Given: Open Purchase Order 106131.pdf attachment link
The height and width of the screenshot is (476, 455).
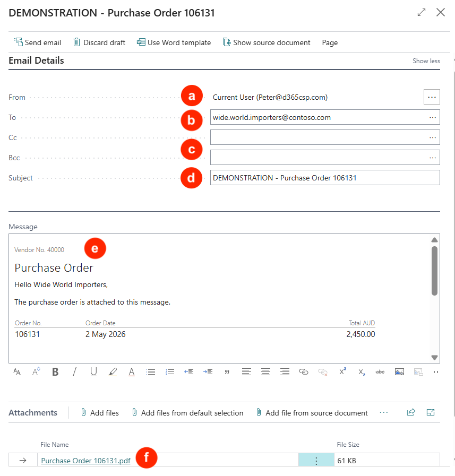Looking at the screenshot, I should click(85, 461).
